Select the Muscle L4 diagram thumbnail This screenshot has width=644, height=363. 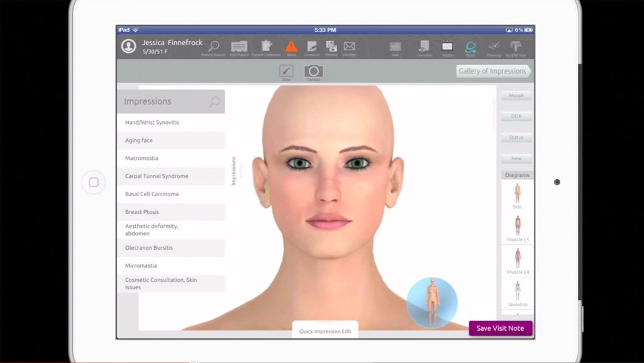tap(518, 260)
